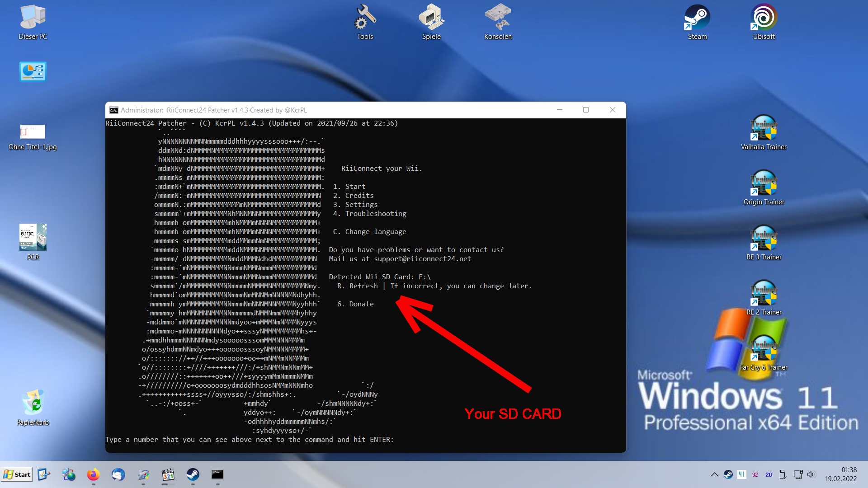Open the checklist notepad icon in taskbar

tap(44, 474)
